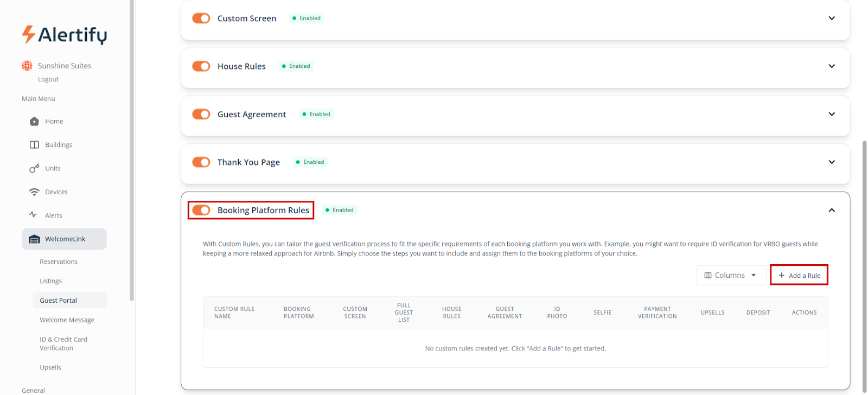The image size is (868, 395).
Task: Click the Add a Rule button
Action: 799,275
